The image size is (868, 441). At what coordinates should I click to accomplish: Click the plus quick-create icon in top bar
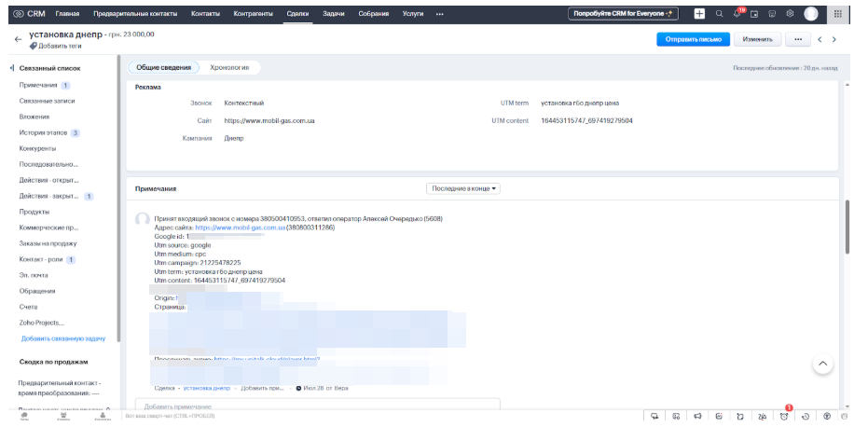(x=699, y=14)
